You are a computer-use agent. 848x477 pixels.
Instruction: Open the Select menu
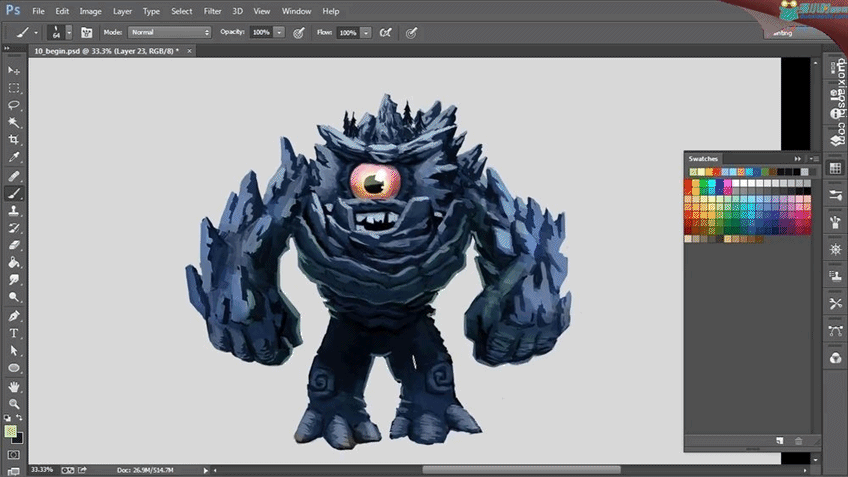181,11
